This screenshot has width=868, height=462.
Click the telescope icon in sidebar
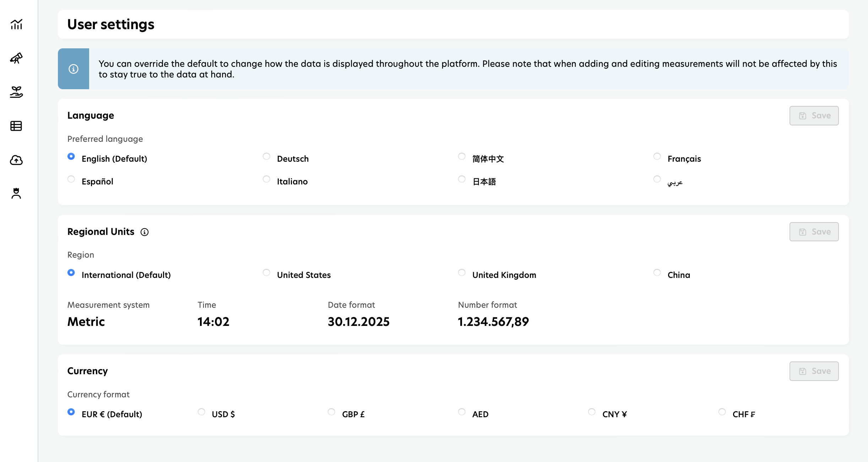(16, 58)
